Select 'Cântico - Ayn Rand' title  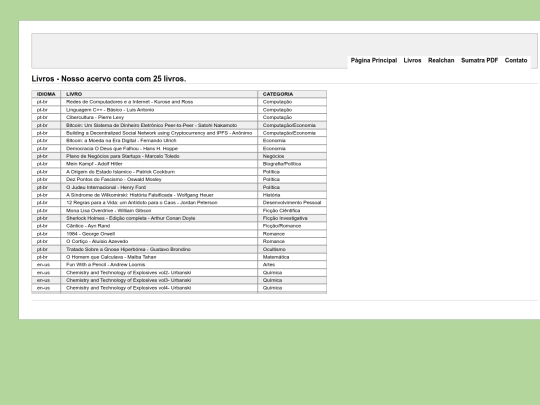click(88, 226)
